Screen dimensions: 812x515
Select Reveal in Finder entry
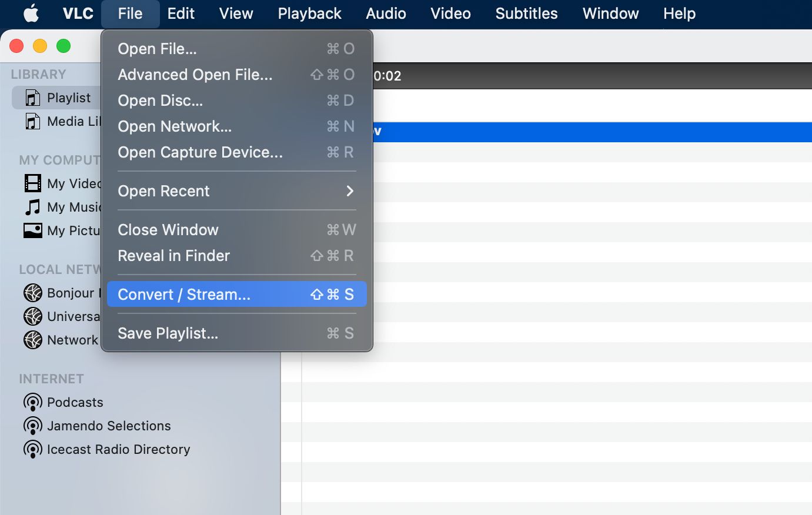point(237,256)
